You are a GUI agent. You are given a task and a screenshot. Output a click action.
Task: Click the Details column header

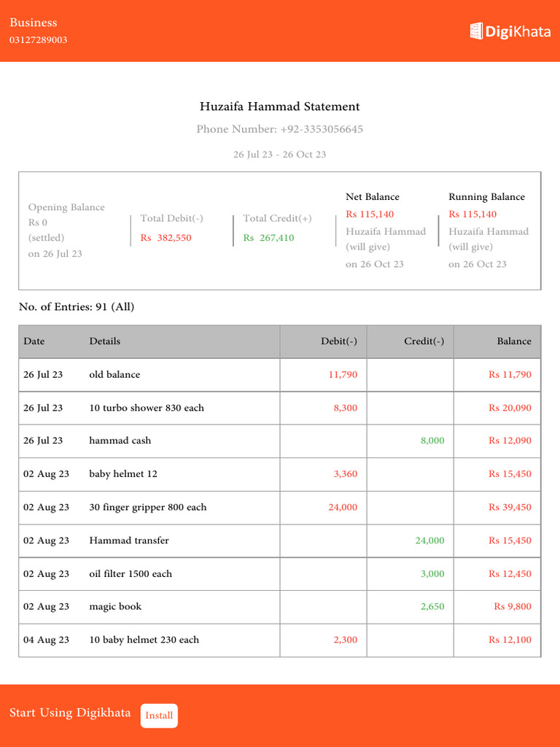(105, 341)
